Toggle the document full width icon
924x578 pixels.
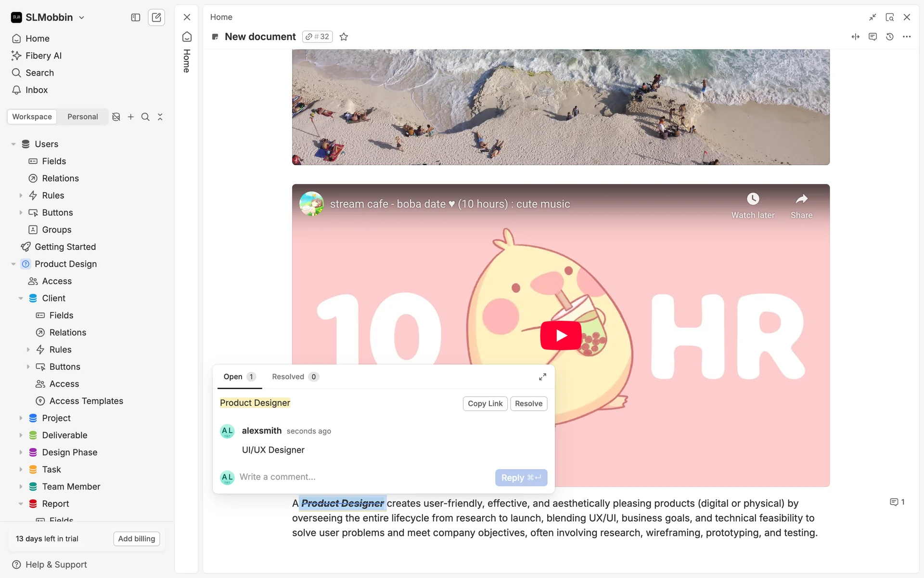[855, 37]
